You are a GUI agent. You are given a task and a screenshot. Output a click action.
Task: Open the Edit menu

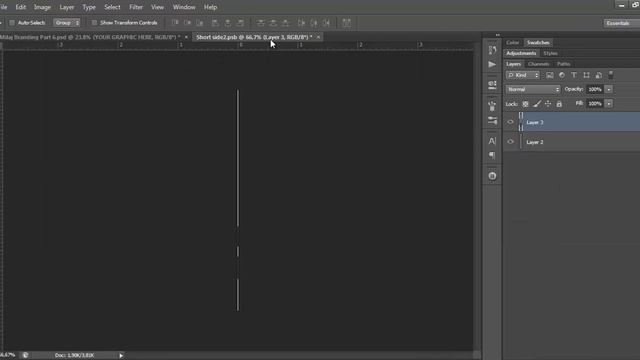(20, 7)
